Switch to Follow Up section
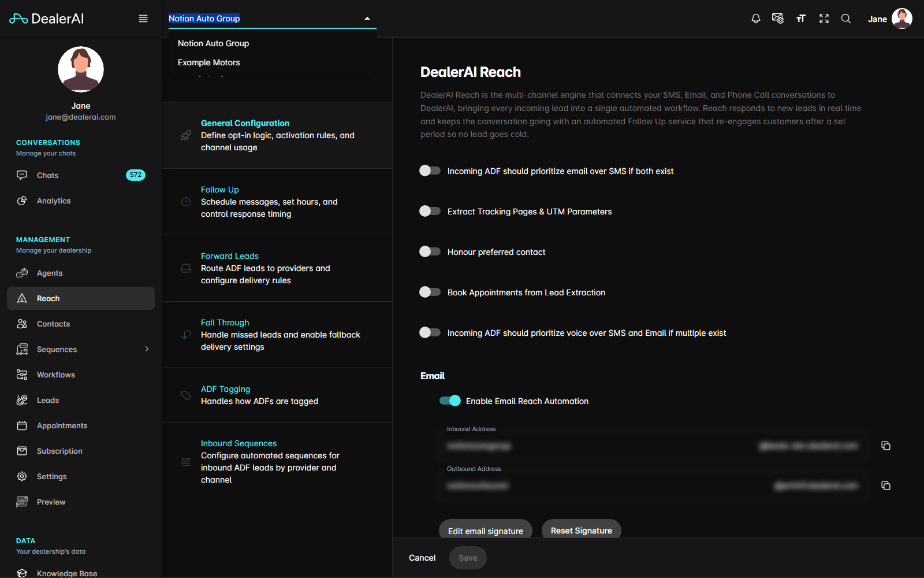924x578 pixels. click(277, 202)
